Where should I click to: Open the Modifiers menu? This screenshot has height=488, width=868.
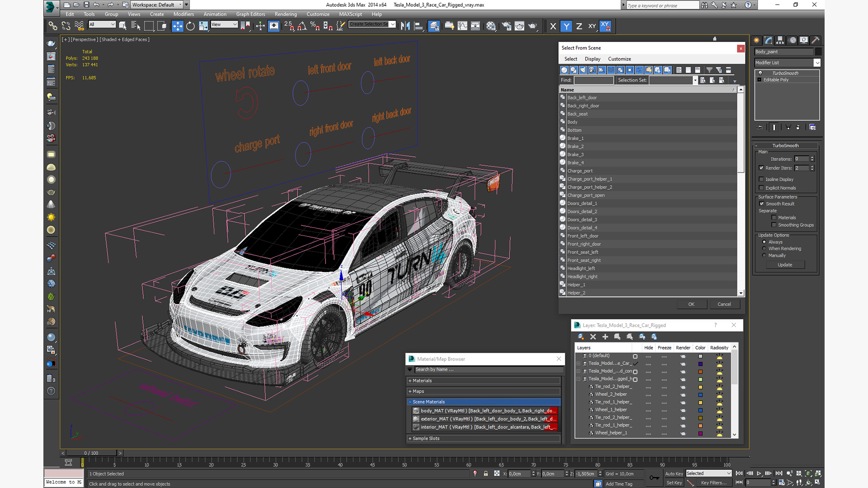tap(184, 14)
